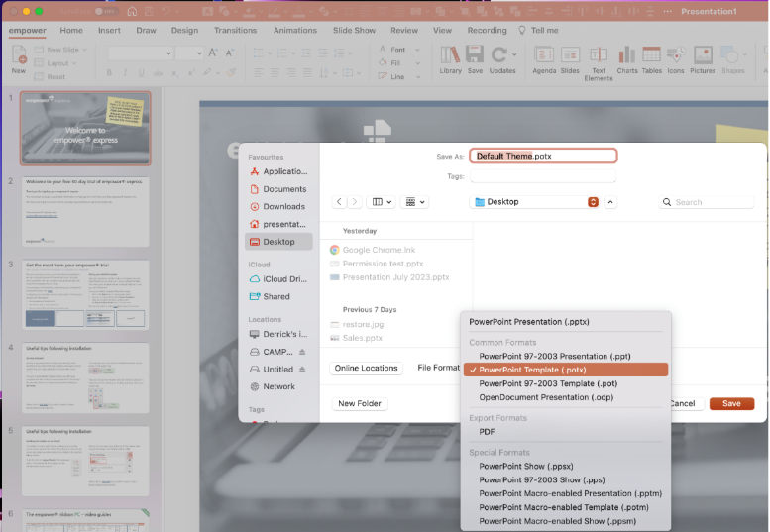Expand the Layout dropdown
Screen dimensions: 770x532
point(74,63)
